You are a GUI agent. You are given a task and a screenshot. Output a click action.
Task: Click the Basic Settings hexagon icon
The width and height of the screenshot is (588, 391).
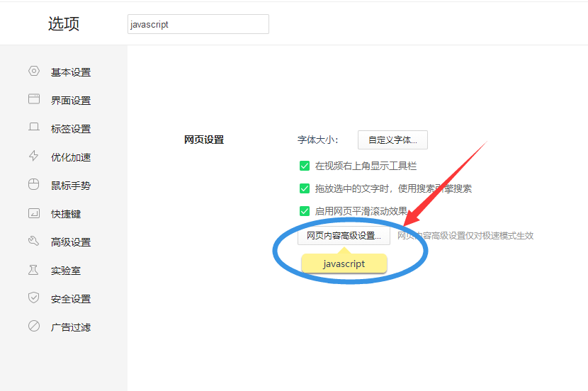click(x=34, y=72)
